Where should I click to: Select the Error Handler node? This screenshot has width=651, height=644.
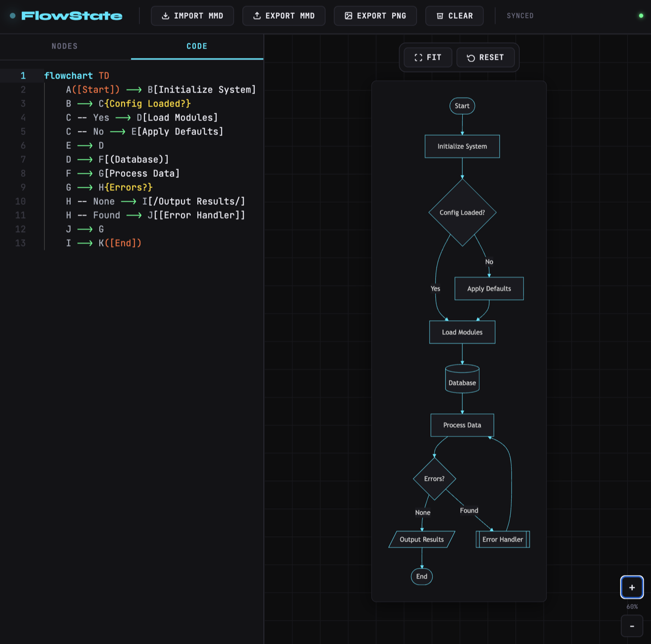(x=503, y=539)
